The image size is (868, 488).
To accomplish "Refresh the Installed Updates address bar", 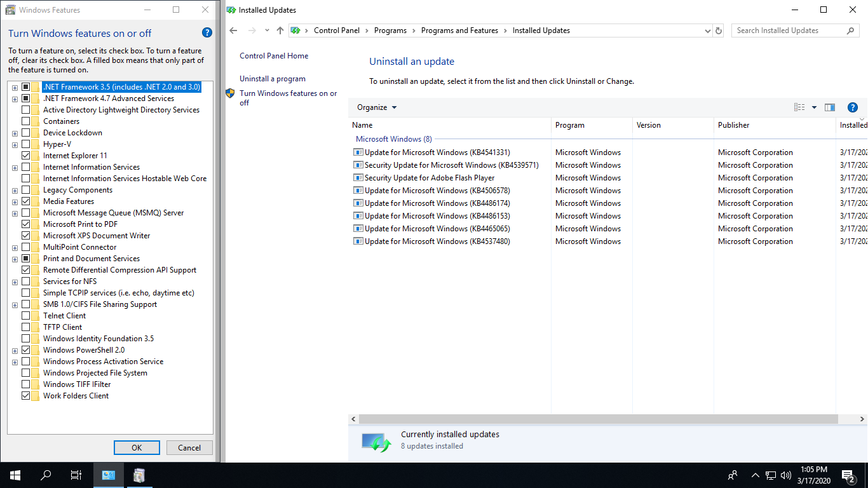I will pos(719,30).
